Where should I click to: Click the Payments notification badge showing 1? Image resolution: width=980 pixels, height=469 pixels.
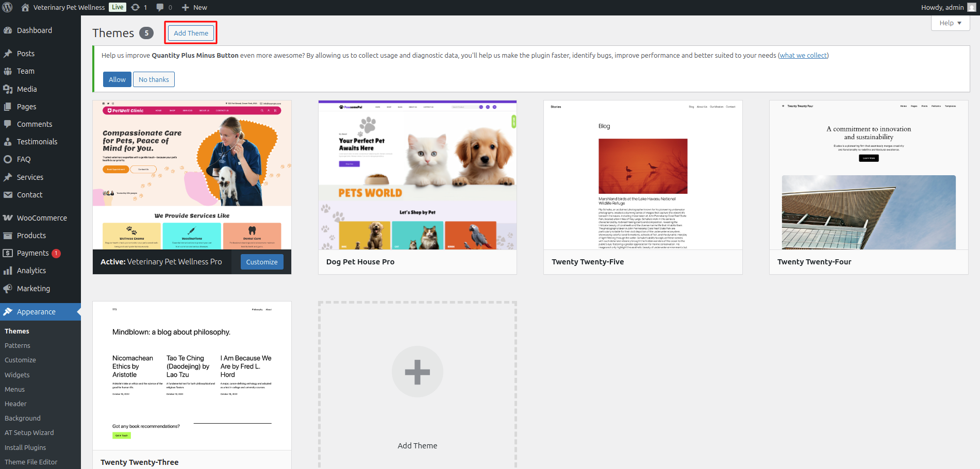click(x=56, y=253)
